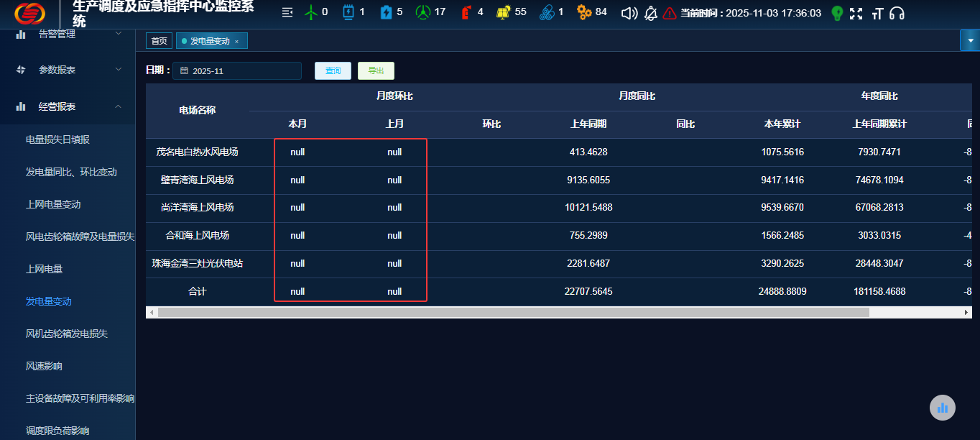
Task: Click the 查询 button
Action: click(x=333, y=70)
